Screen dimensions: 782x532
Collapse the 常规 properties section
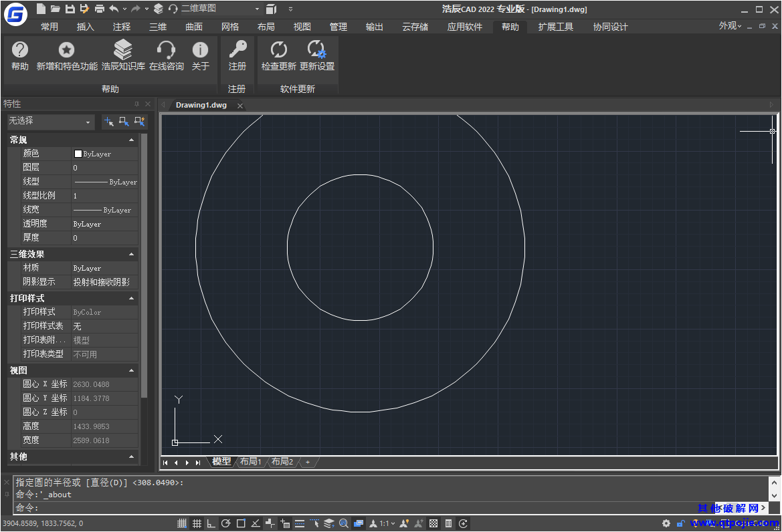[x=131, y=140]
